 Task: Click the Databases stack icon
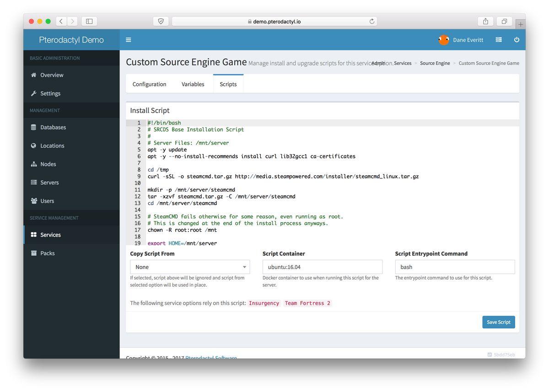point(33,127)
